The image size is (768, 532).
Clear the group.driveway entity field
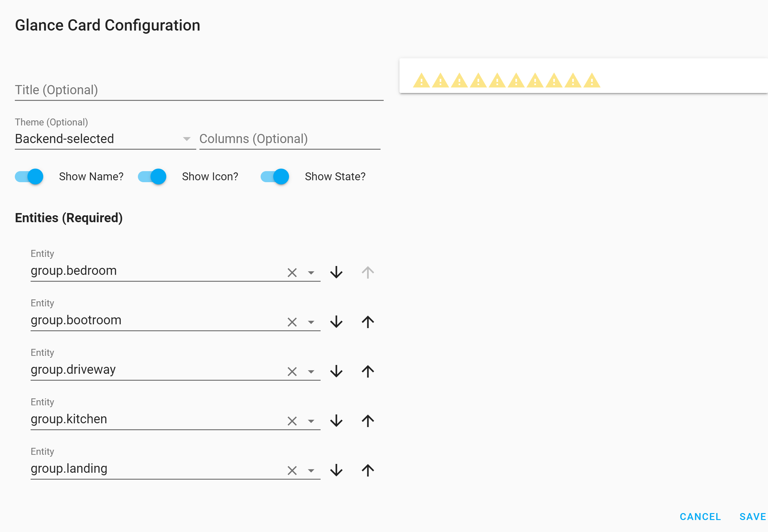coord(292,371)
